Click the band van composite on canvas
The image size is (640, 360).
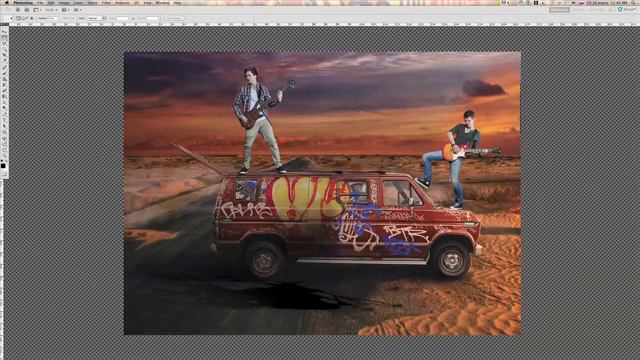[322, 193]
